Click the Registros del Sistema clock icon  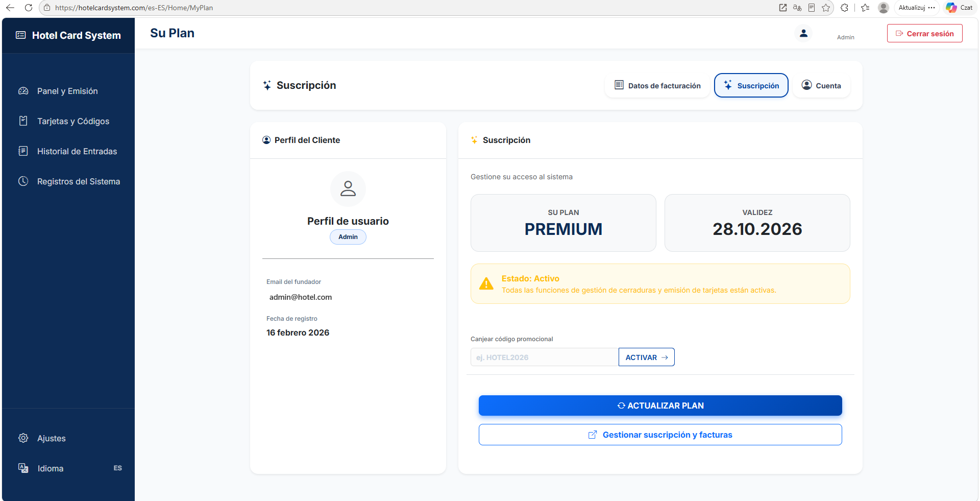(x=23, y=181)
